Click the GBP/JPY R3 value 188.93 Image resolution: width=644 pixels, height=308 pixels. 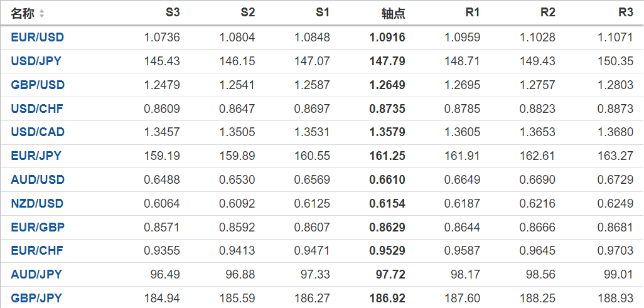pos(616,299)
